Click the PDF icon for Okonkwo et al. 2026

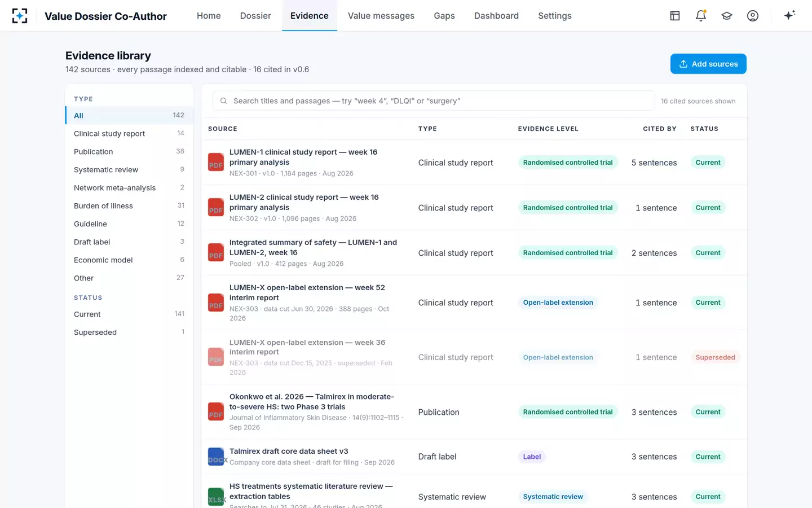(216, 411)
